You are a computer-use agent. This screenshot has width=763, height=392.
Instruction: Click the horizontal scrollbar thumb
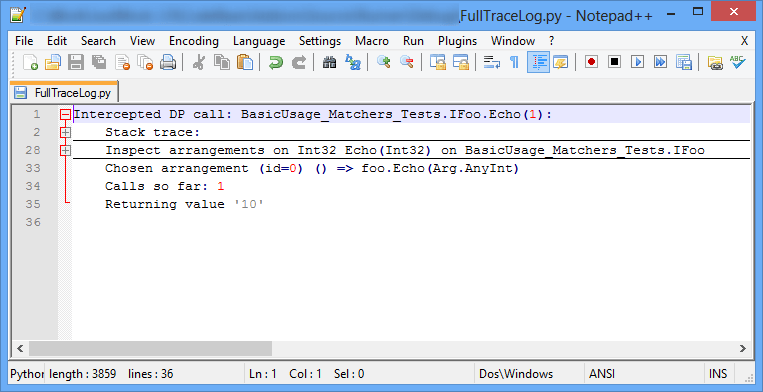point(150,348)
